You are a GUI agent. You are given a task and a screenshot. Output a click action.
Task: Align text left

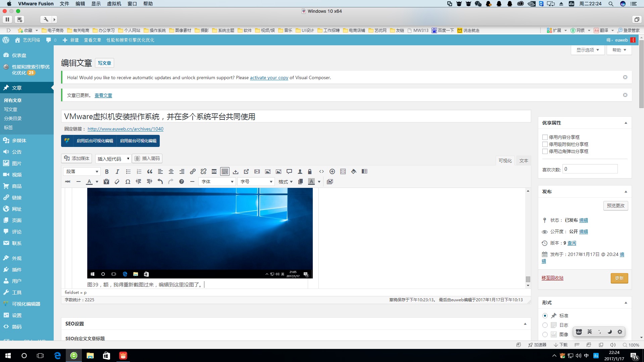click(x=160, y=171)
